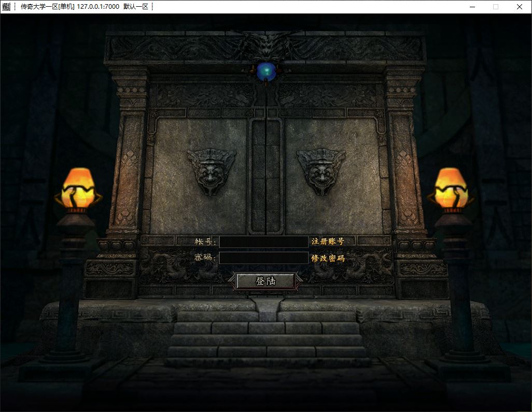Click the 登陆 login button

[265, 281]
